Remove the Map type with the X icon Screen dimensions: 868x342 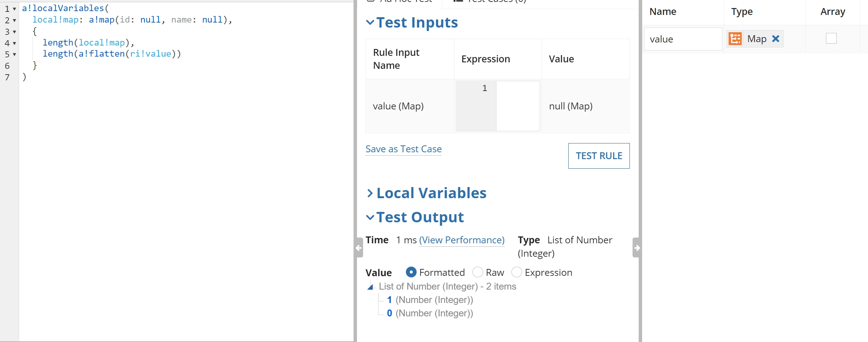(776, 39)
